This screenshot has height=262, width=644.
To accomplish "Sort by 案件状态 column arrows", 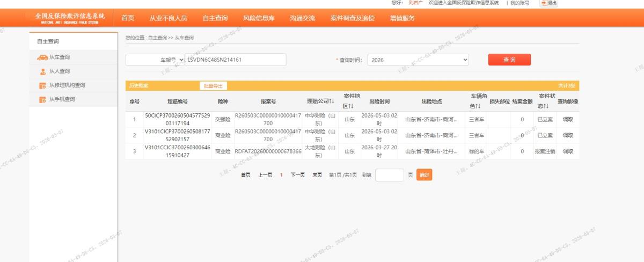I will [x=546, y=106].
